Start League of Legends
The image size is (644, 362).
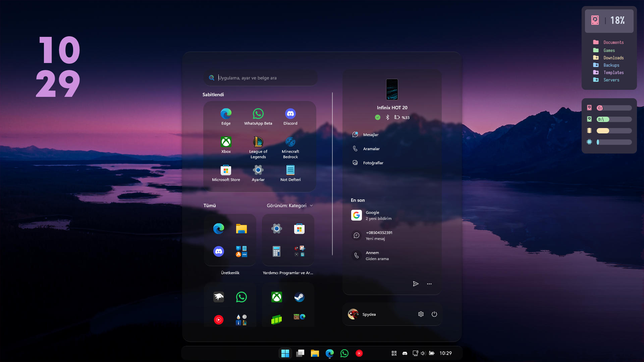[x=258, y=147]
